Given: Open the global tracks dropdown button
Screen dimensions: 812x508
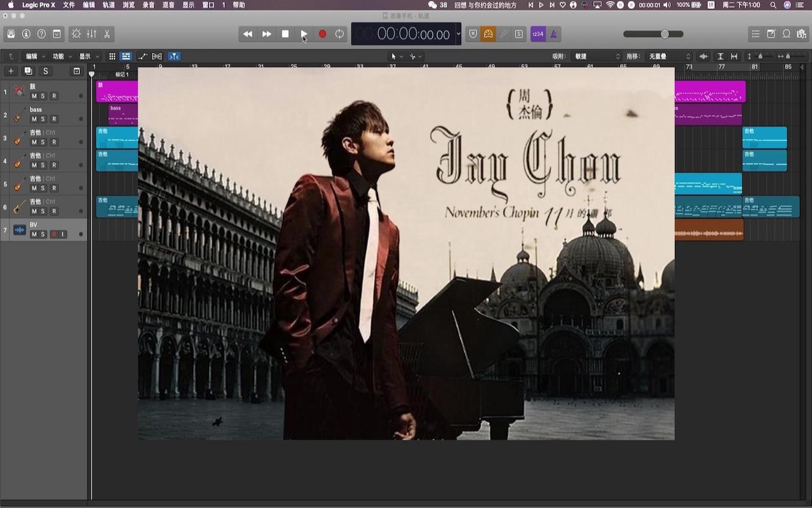Looking at the screenshot, I should (x=76, y=71).
